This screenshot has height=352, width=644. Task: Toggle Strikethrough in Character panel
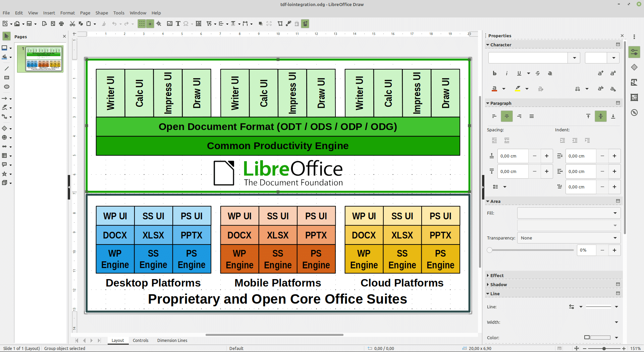point(538,73)
